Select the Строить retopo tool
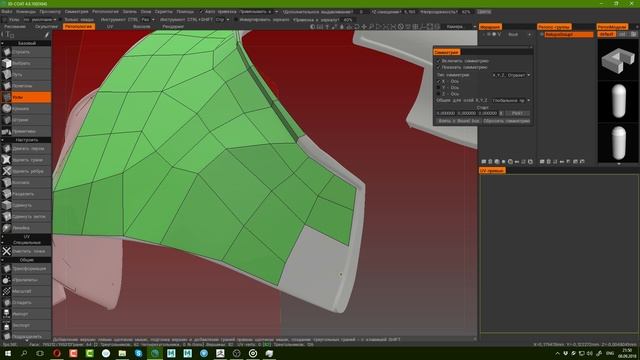Screen dimensions: 640x360 coord(26,52)
